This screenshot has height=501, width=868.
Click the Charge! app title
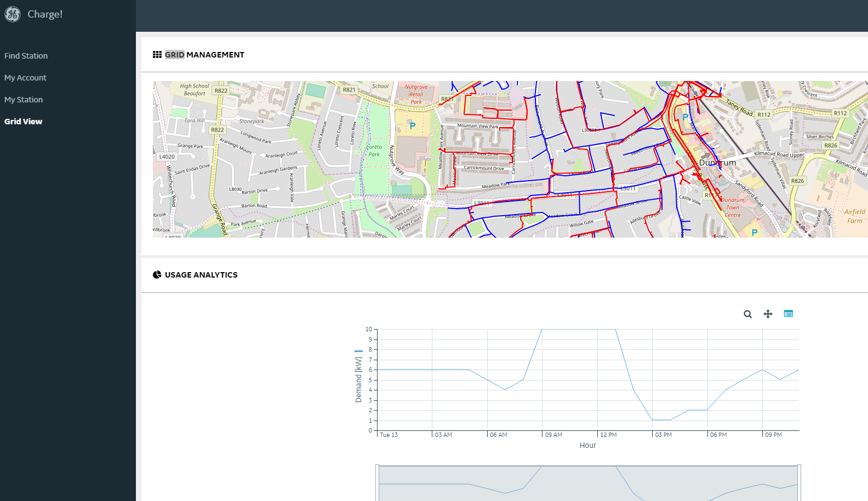pyautogui.click(x=45, y=14)
